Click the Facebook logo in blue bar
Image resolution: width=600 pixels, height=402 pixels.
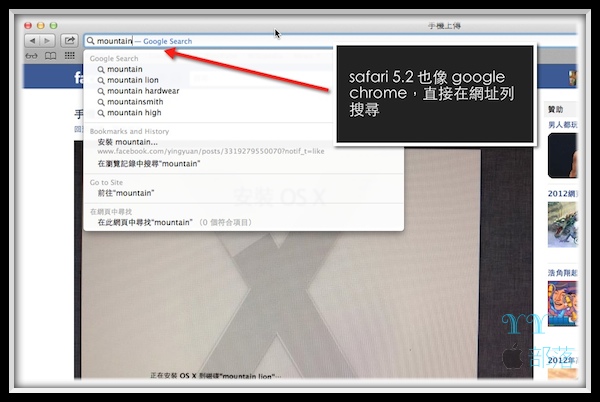click(78, 78)
